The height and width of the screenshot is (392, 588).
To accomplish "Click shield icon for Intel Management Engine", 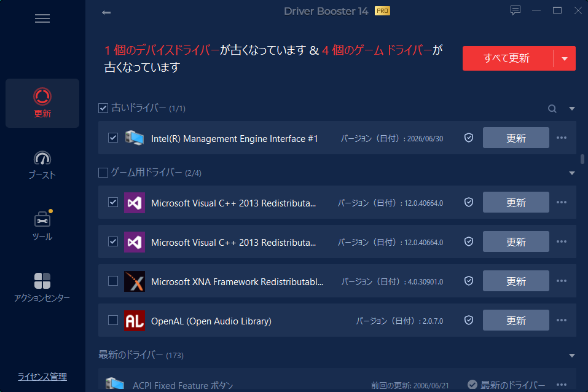I will [x=469, y=138].
